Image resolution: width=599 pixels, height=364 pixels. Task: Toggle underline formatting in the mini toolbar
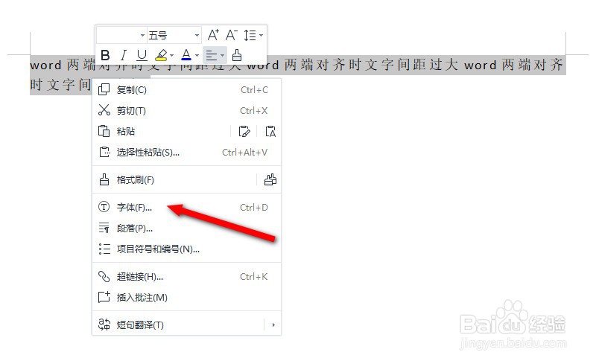(142, 55)
